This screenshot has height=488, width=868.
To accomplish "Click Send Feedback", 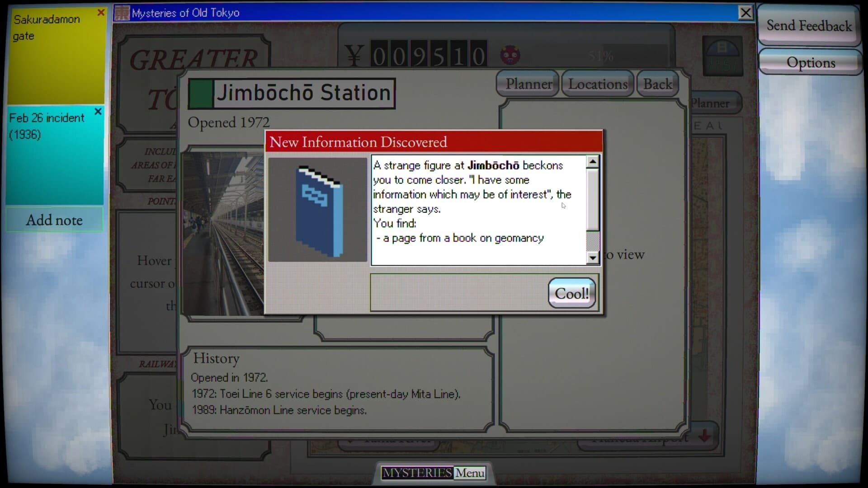I will pyautogui.click(x=808, y=26).
